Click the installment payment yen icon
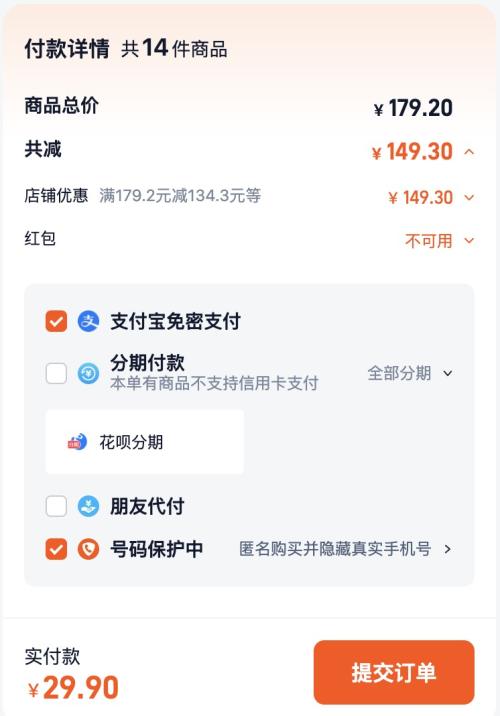The height and width of the screenshot is (716, 500). click(88, 374)
